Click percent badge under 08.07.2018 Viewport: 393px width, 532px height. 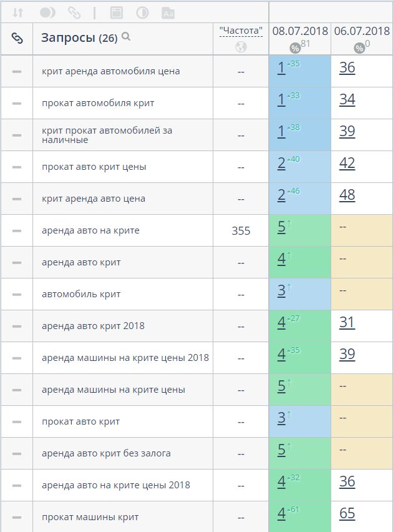tap(294, 48)
